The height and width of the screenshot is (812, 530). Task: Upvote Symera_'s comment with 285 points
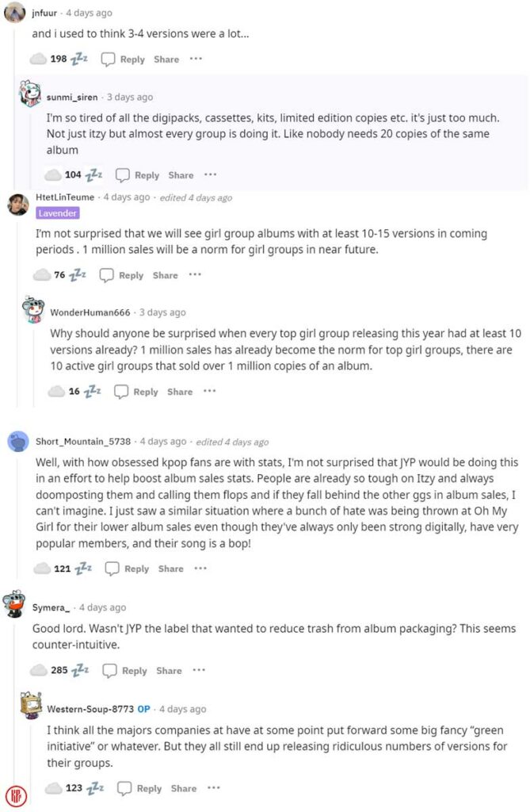(x=38, y=670)
